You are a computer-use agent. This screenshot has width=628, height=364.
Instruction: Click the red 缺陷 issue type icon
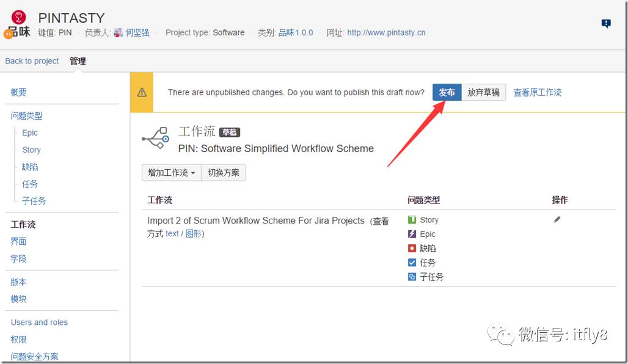[412, 249]
